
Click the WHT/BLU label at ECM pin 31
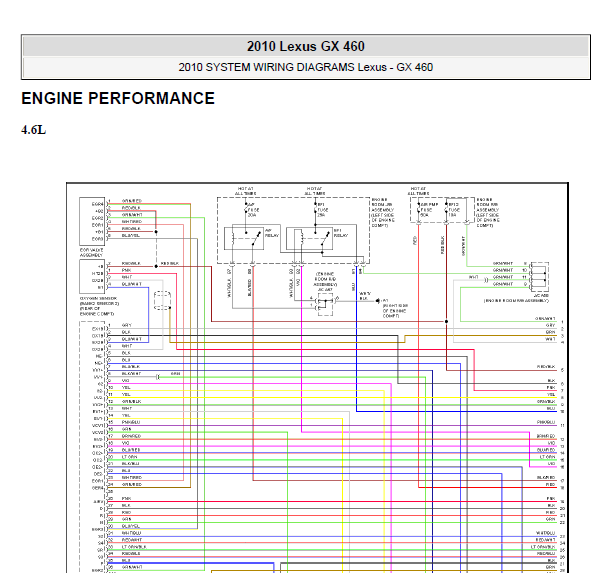[131, 533]
